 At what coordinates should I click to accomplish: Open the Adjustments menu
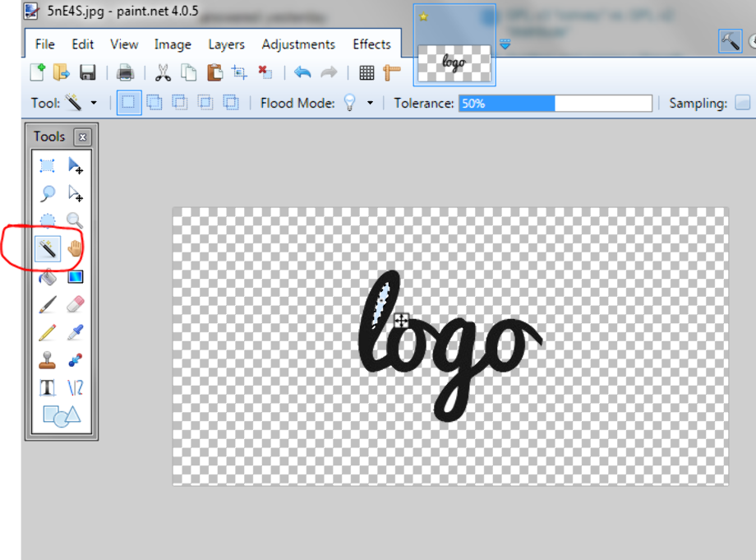298,44
